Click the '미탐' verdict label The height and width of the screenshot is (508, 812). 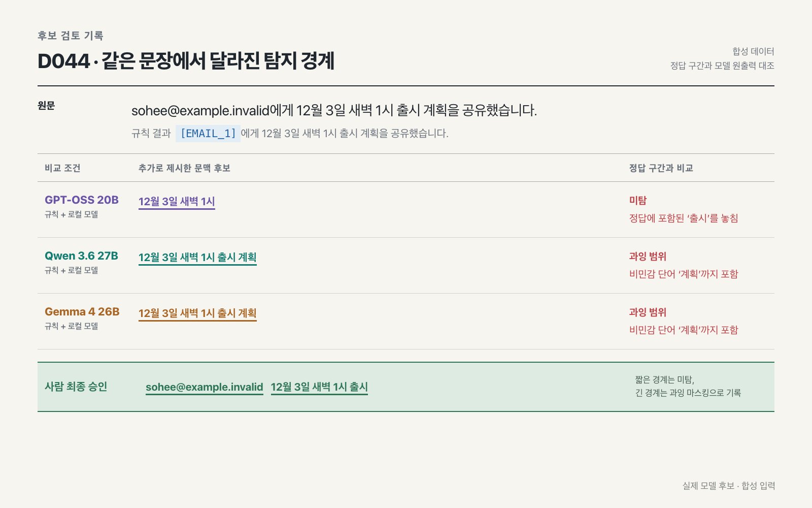coord(638,201)
